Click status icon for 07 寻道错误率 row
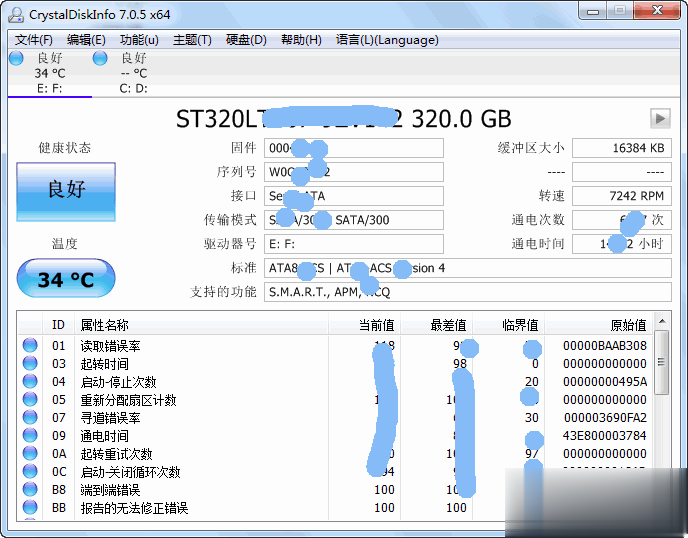The width and height of the screenshot is (688, 538). pyautogui.click(x=30, y=417)
